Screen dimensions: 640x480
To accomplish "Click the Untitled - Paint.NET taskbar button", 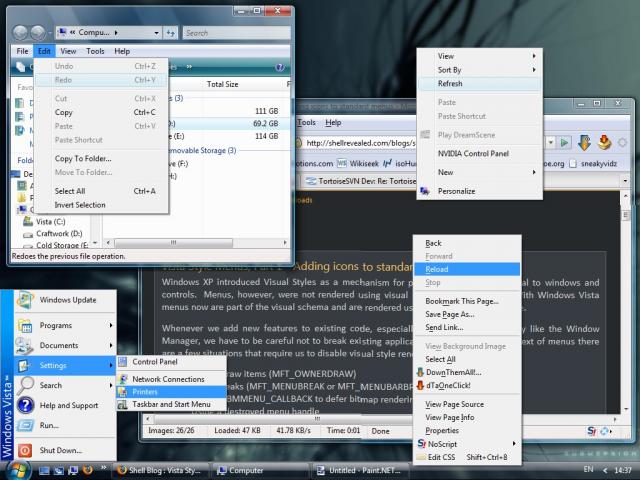I will pyautogui.click(x=359, y=471).
